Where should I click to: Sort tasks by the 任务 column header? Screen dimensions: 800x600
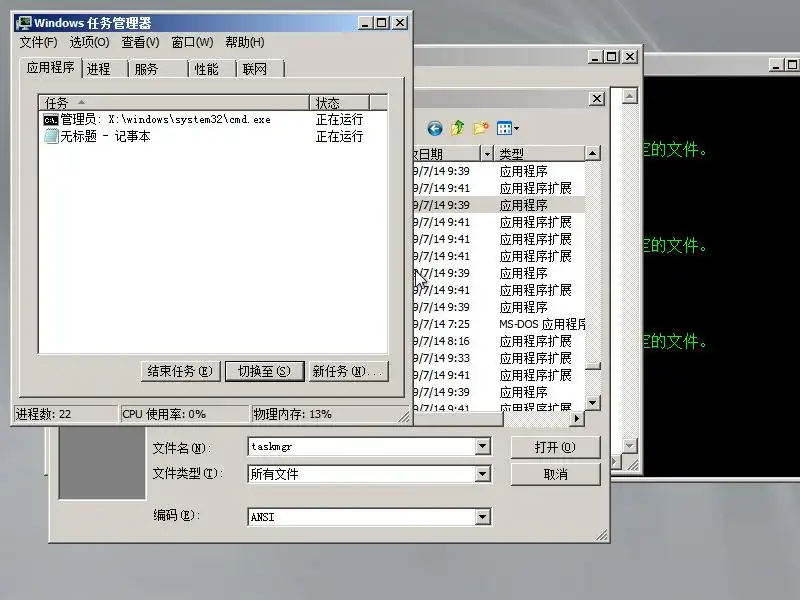tap(173, 103)
